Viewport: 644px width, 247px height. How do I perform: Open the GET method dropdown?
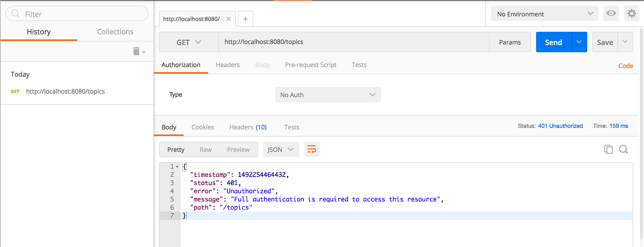click(189, 42)
